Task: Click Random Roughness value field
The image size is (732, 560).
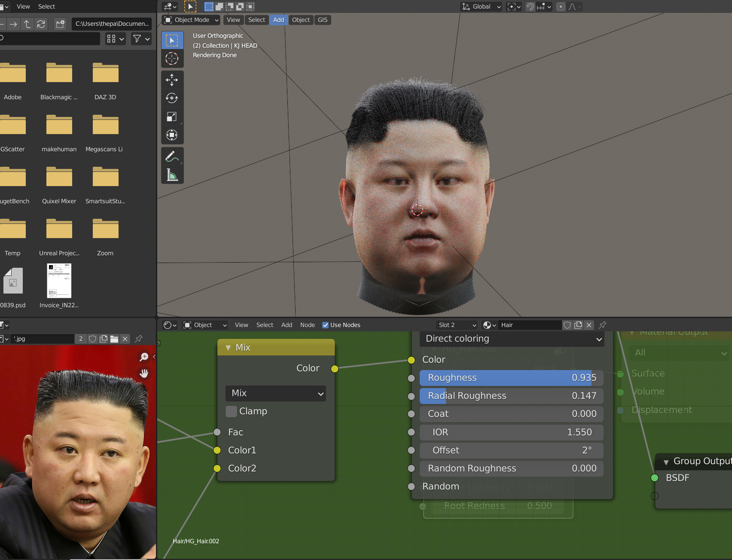Action: coord(512,468)
